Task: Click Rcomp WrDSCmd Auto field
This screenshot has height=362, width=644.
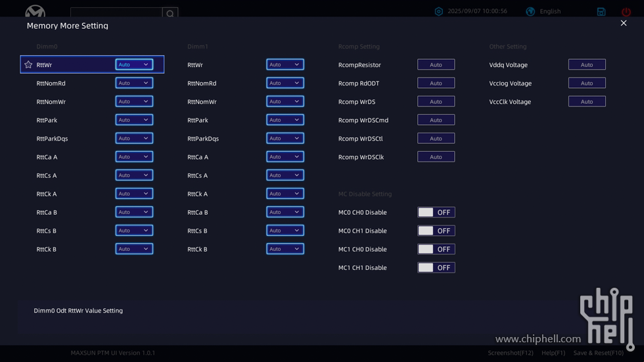Action: tap(436, 120)
